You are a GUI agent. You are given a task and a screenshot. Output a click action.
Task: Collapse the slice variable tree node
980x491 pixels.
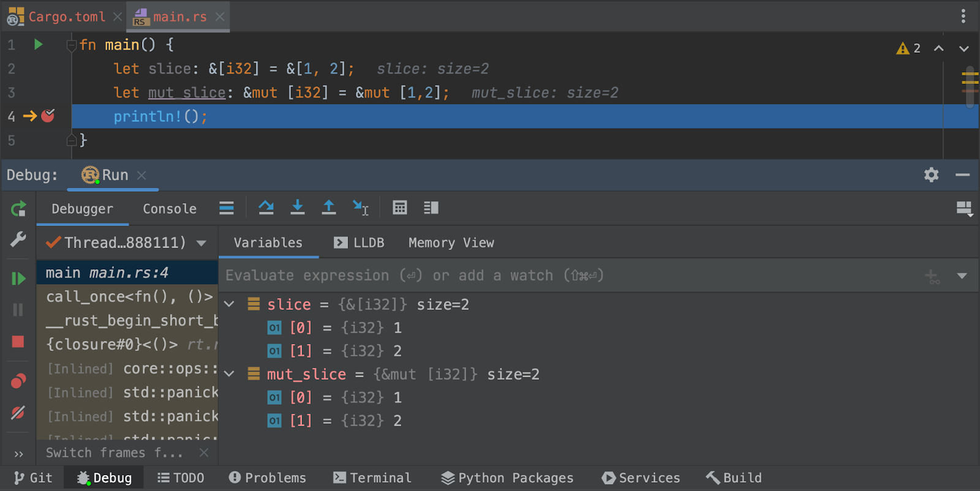click(229, 304)
